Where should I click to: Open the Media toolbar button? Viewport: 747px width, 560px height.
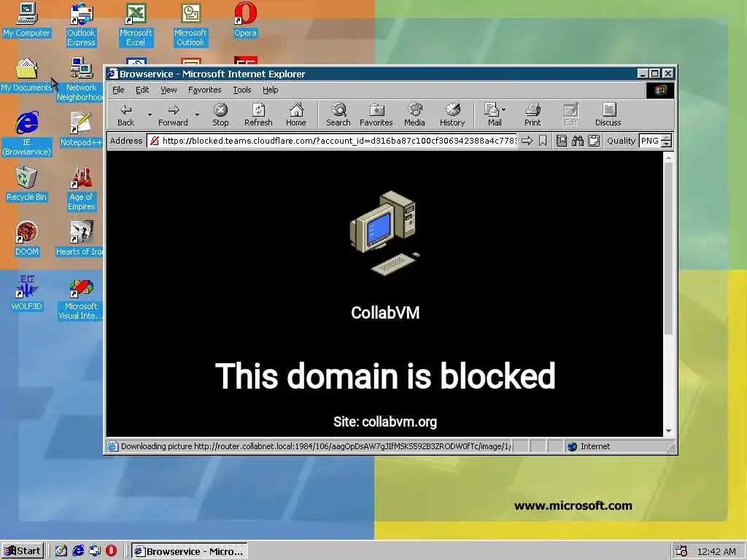414,114
